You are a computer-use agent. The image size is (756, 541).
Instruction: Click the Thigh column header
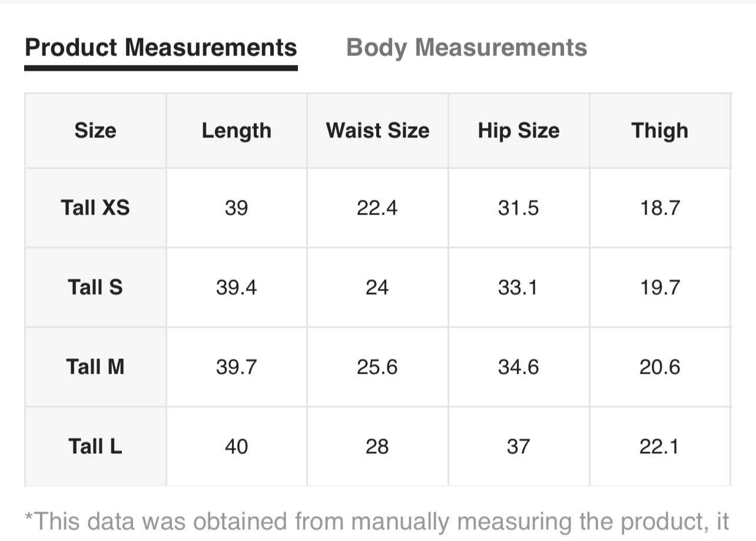click(659, 130)
